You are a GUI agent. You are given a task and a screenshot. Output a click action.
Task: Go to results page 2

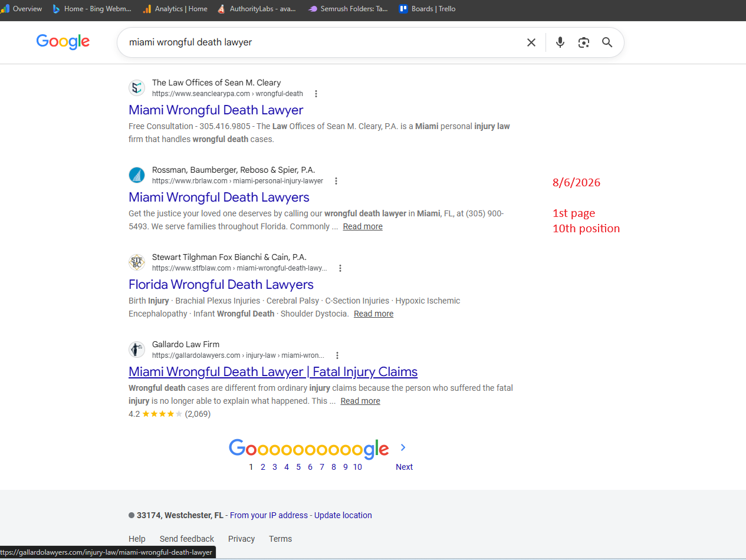[x=263, y=467]
